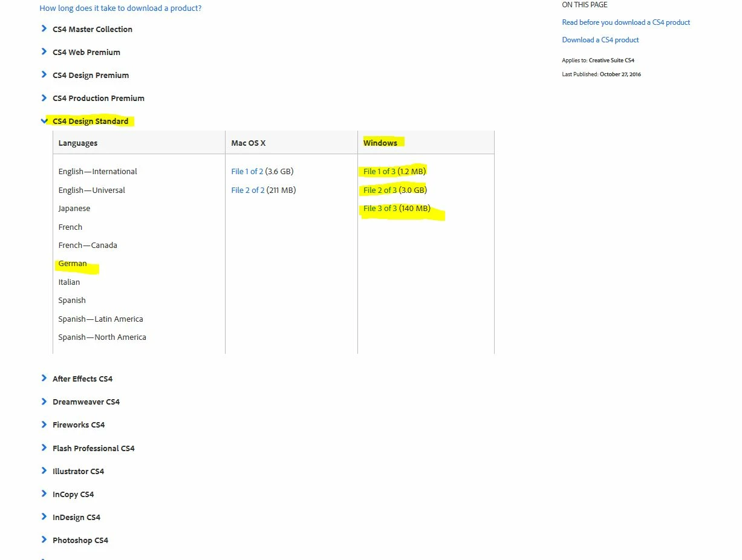Download Windows File 3 of 3
The height and width of the screenshot is (560, 742).
(380, 209)
